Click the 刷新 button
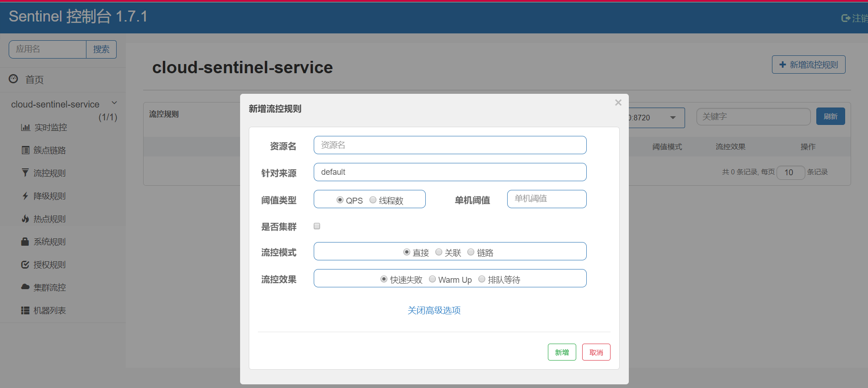Image resolution: width=868 pixels, height=388 pixels. click(x=830, y=116)
